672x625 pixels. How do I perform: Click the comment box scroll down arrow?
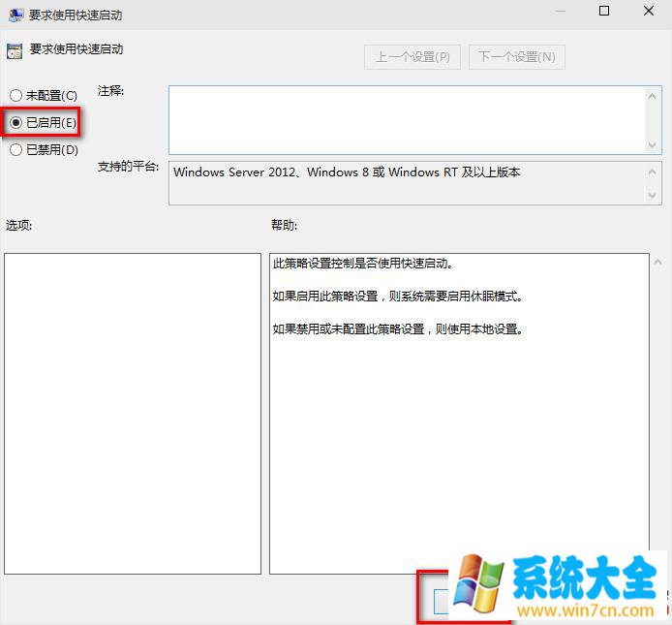coord(652,145)
